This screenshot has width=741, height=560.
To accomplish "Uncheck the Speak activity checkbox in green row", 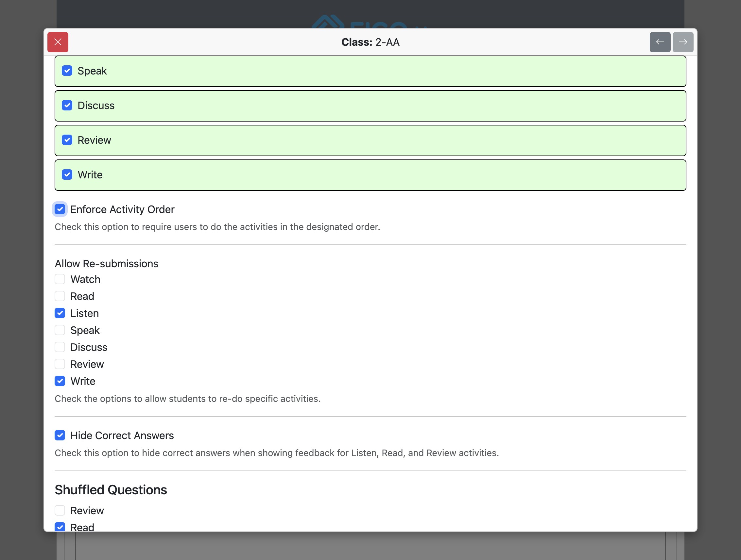I will point(67,71).
